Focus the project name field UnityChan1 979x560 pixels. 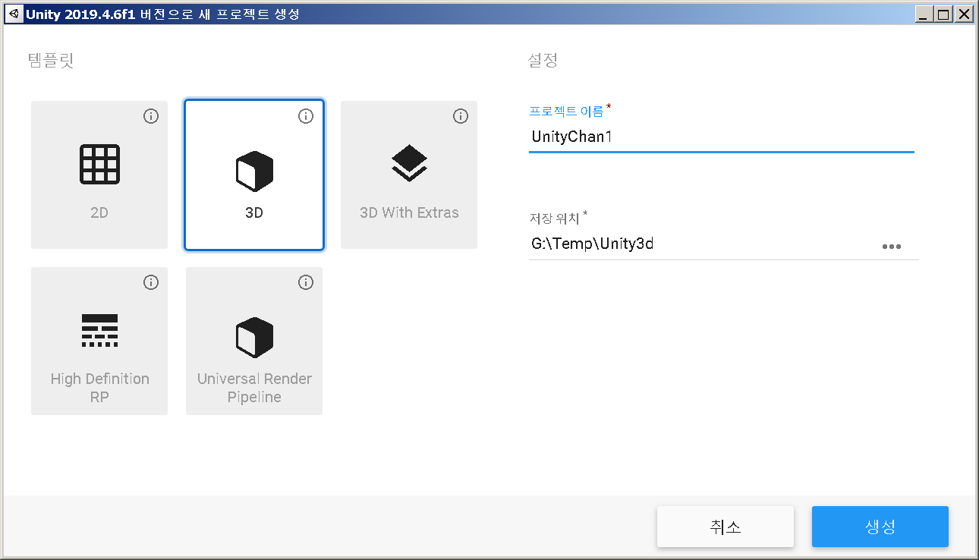pyautogui.click(x=722, y=137)
